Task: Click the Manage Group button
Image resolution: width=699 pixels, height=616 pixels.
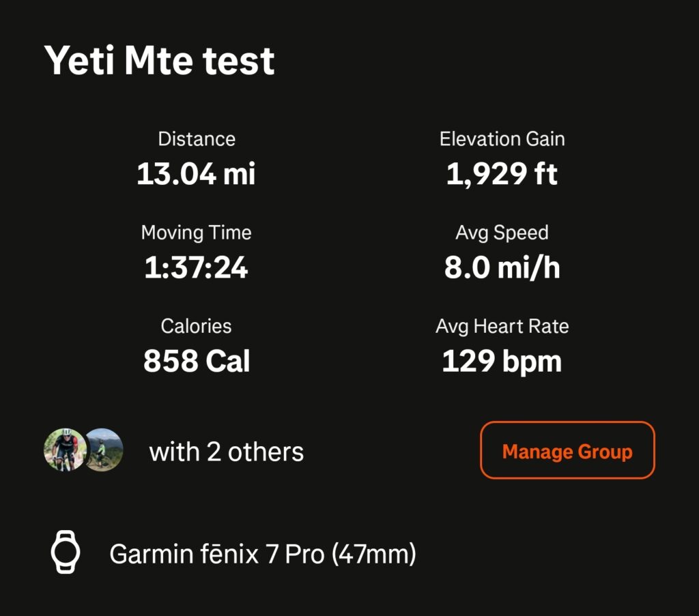Action: pyautogui.click(x=567, y=450)
